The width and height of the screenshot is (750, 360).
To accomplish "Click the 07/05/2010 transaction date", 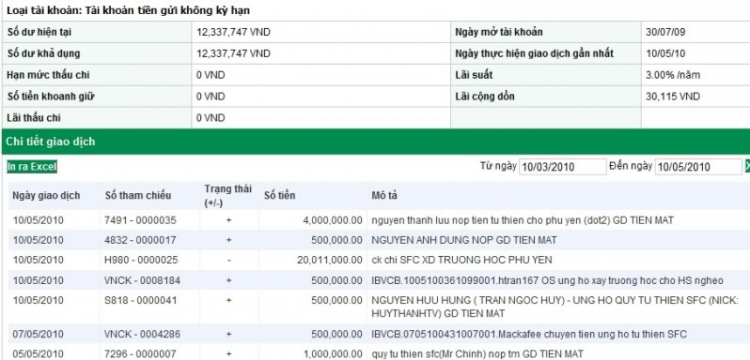I will pyautogui.click(x=38, y=334).
